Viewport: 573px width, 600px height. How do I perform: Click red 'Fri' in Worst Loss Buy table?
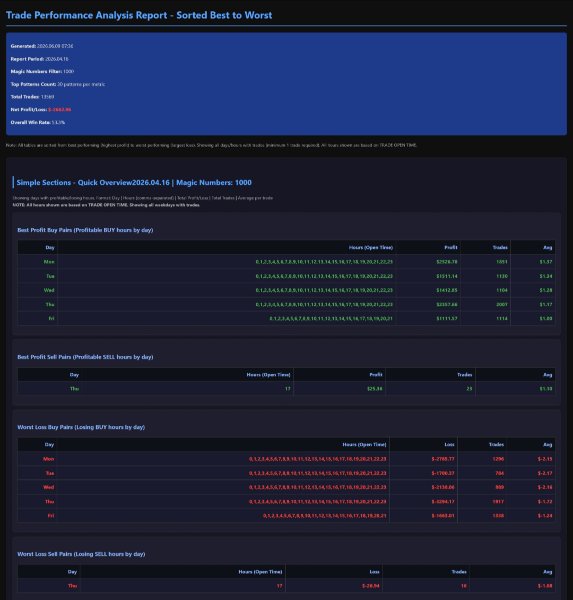pos(51,515)
